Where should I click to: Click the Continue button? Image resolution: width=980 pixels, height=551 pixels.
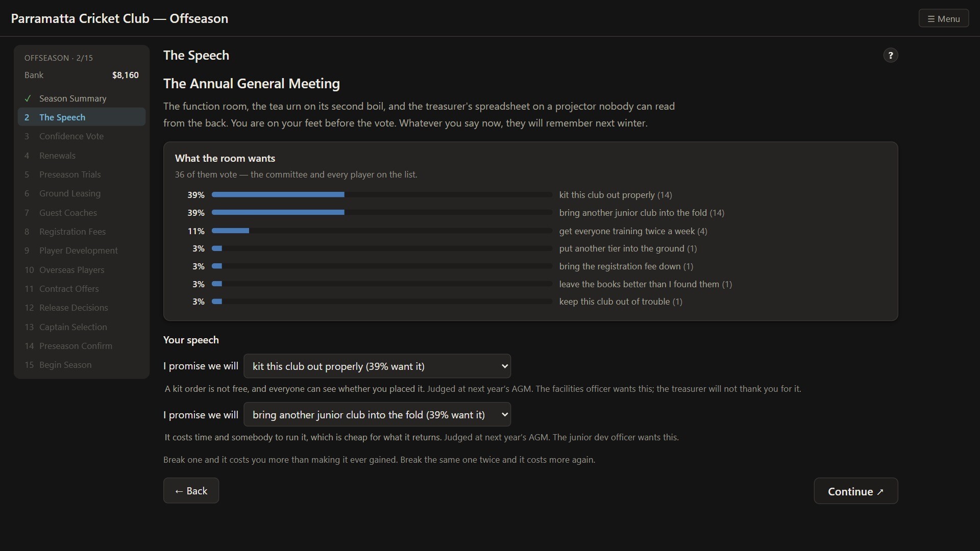click(x=855, y=491)
